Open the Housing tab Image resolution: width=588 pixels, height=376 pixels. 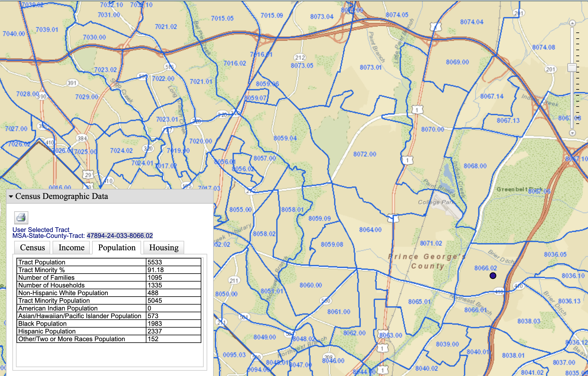click(x=164, y=248)
